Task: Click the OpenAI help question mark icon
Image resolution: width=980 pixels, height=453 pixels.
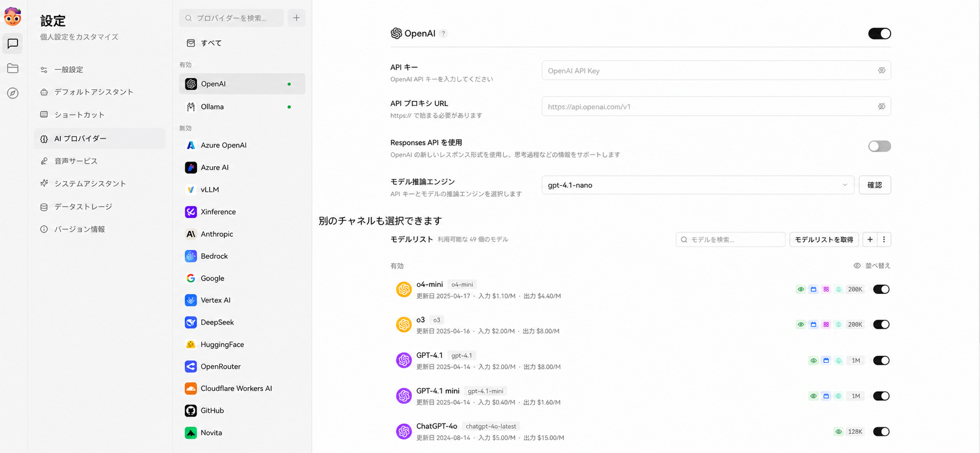Action: coord(443,33)
